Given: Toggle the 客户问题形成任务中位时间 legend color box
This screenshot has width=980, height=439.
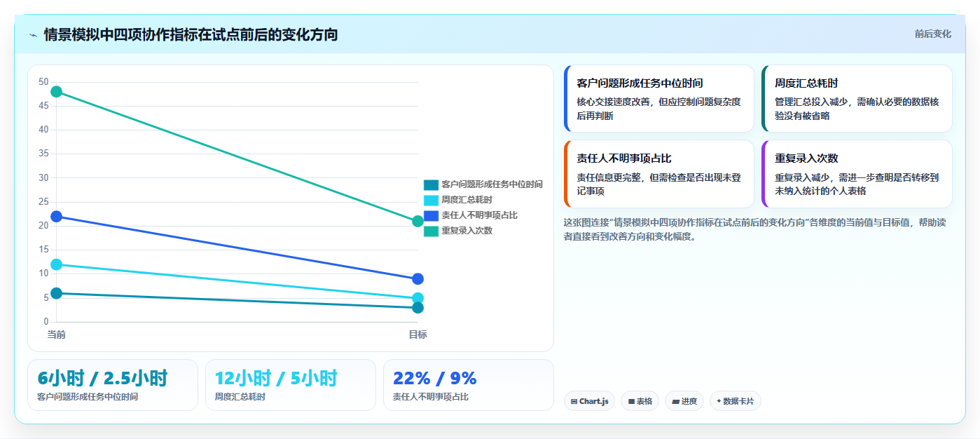Looking at the screenshot, I should coord(431,184).
